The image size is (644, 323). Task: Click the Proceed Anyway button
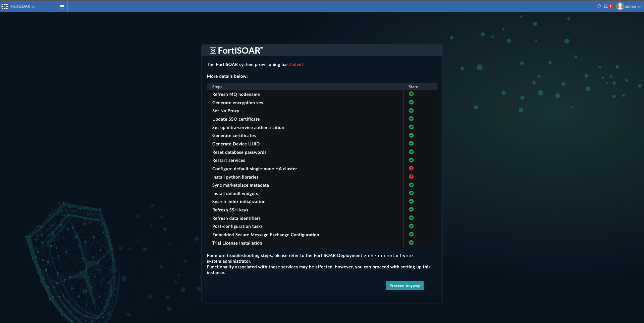[x=405, y=286]
